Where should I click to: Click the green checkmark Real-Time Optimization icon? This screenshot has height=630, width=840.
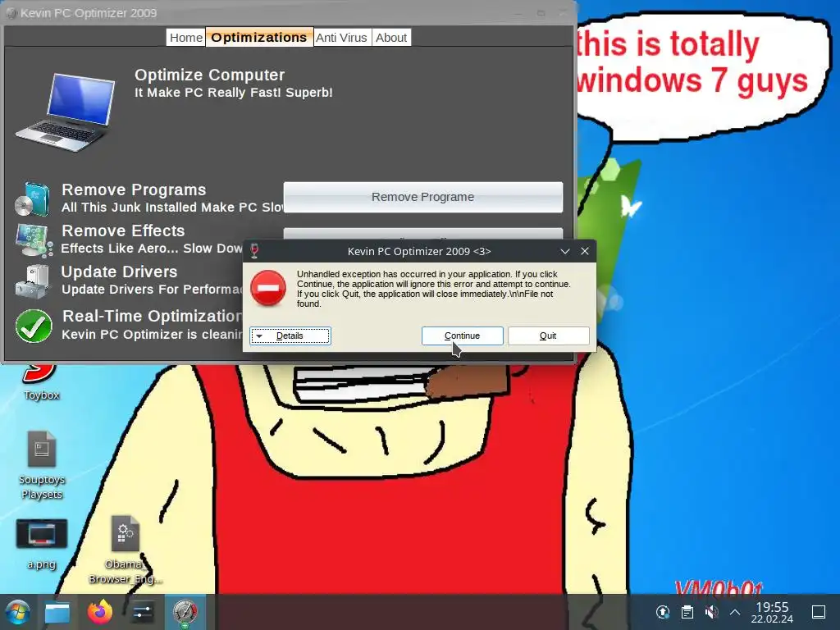pos(34,326)
